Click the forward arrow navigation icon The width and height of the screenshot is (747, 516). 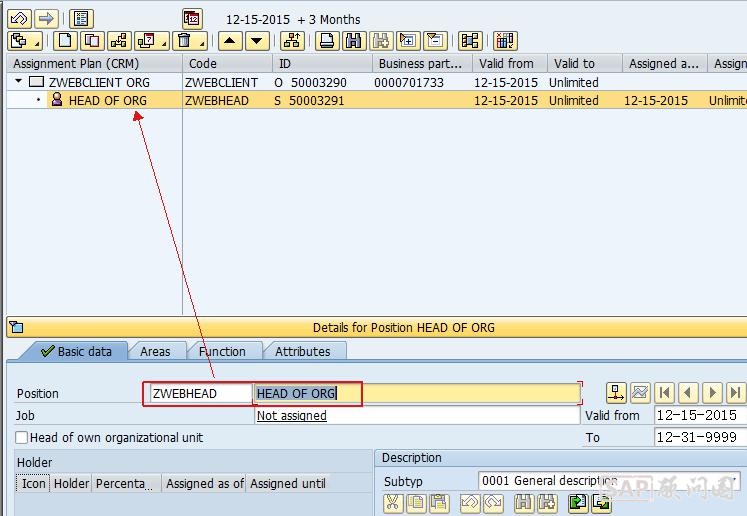coord(46,18)
